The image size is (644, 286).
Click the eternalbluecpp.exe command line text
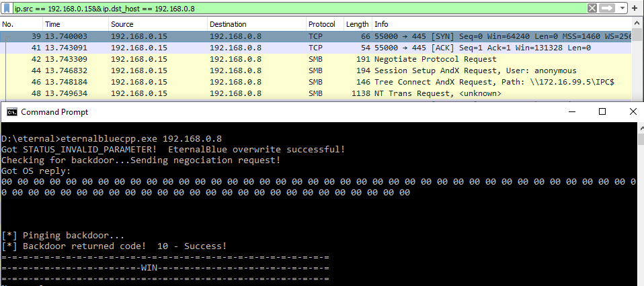112,139
